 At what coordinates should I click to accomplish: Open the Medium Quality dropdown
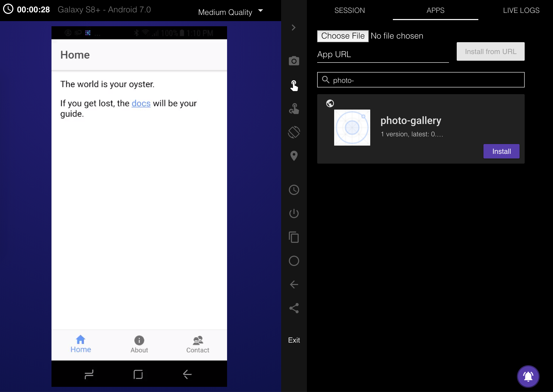230,12
